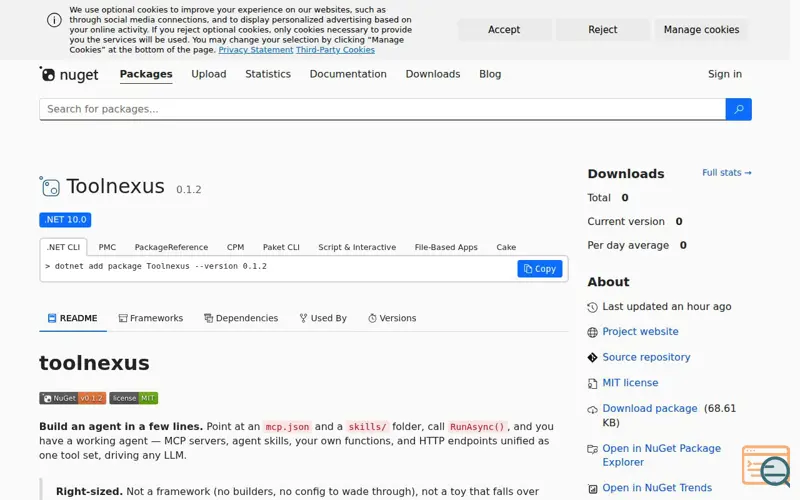The image size is (800, 500).
Task: Click the icon beside Open in NuGet Package Explorer
Action: coord(592,449)
